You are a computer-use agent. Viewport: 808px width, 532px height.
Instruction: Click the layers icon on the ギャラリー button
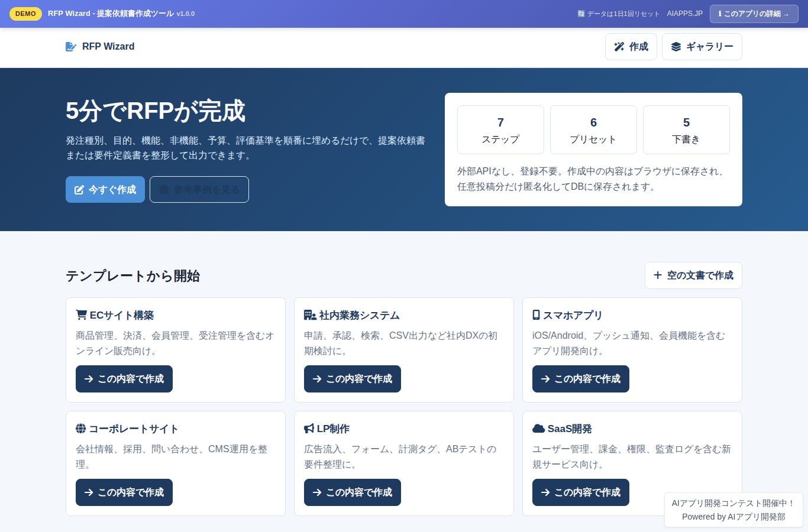point(676,47)
